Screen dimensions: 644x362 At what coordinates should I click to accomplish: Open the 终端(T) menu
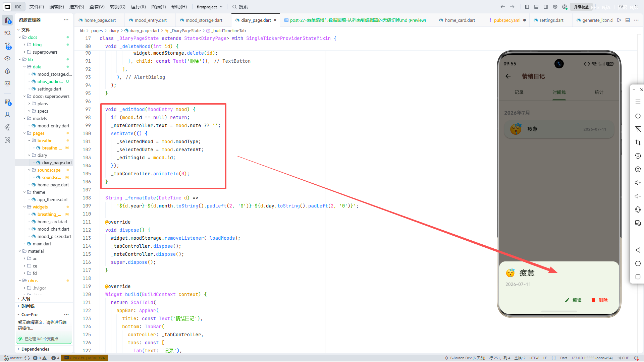pyautogui.click(x=158, y=7)
